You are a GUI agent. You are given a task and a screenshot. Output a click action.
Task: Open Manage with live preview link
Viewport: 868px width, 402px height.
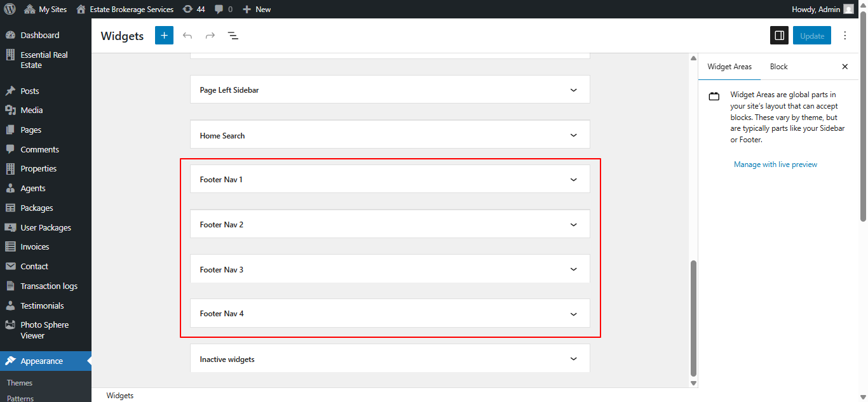[775, 164]
